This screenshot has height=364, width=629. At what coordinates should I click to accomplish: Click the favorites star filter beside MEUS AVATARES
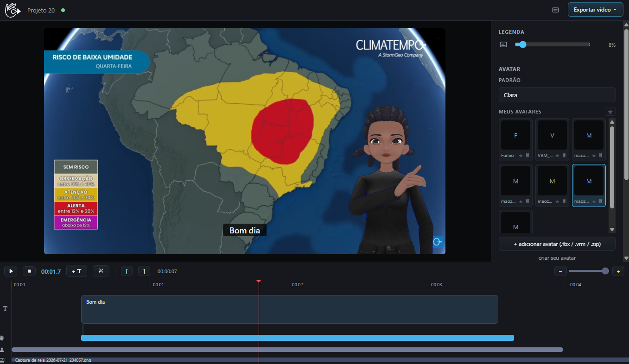click(610, 112)
